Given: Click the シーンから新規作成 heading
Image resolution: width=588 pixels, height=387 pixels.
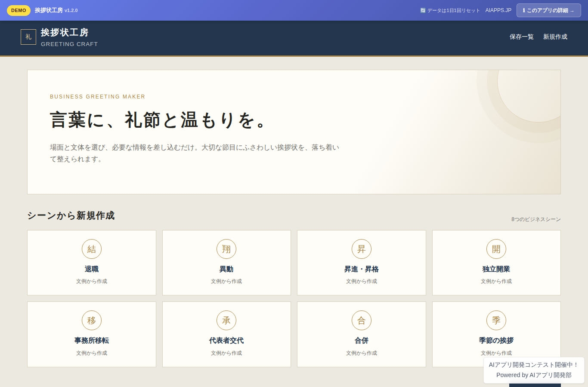Looking at the screenshot, I should (x=71, y=215).
